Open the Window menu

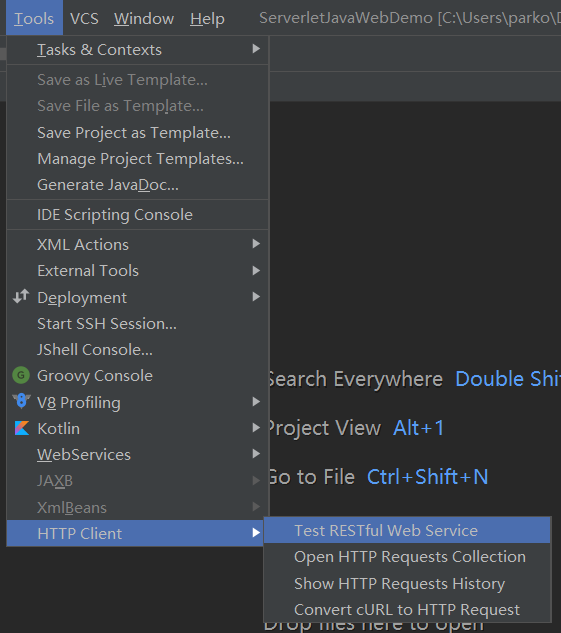pos(144,18)
